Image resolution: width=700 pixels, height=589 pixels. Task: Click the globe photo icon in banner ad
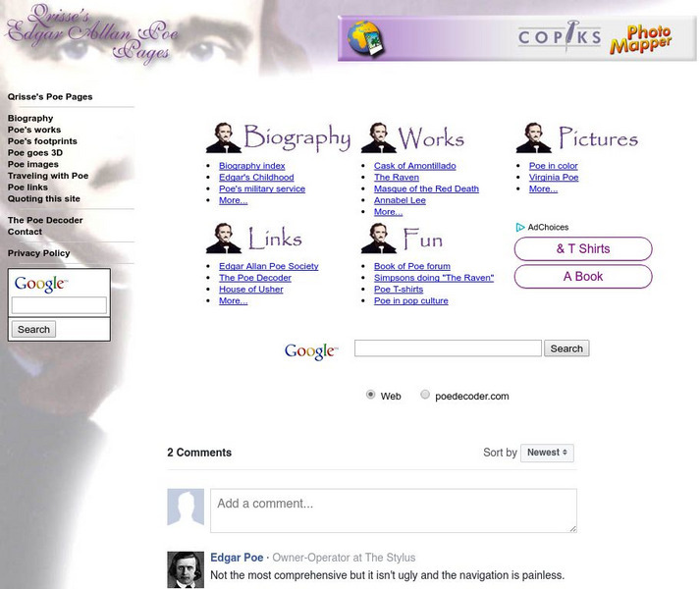pos(366,38)
